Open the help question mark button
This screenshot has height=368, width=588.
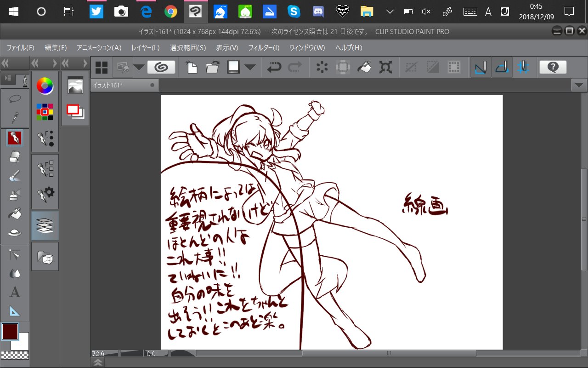pyautogui.click(x=553, y=68)
